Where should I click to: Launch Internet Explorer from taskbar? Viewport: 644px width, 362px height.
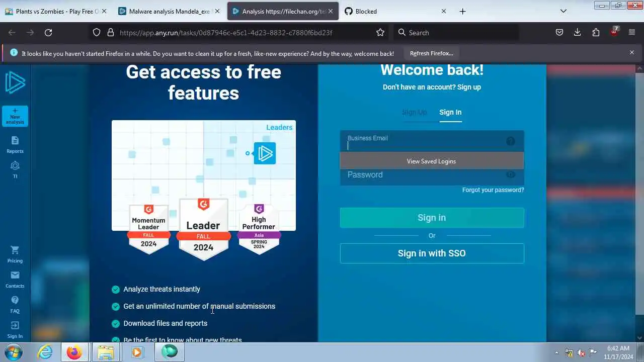coord(45,352)
